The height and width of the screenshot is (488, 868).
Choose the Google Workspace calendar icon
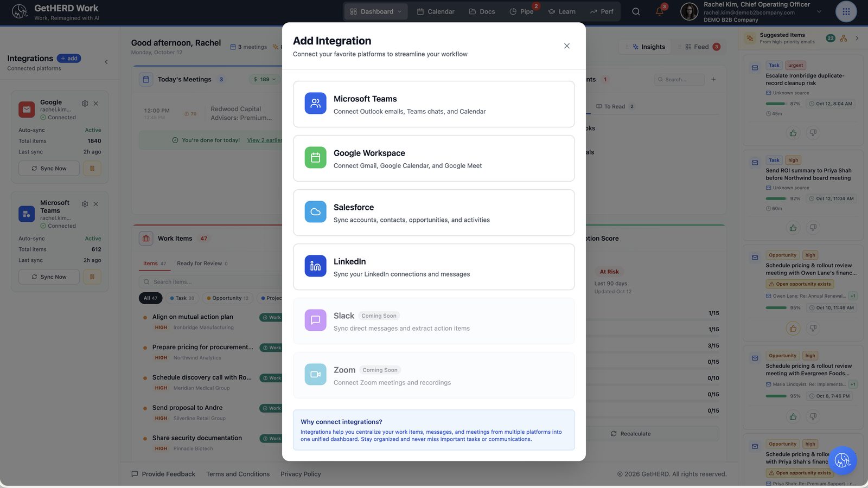pos(315,158)
